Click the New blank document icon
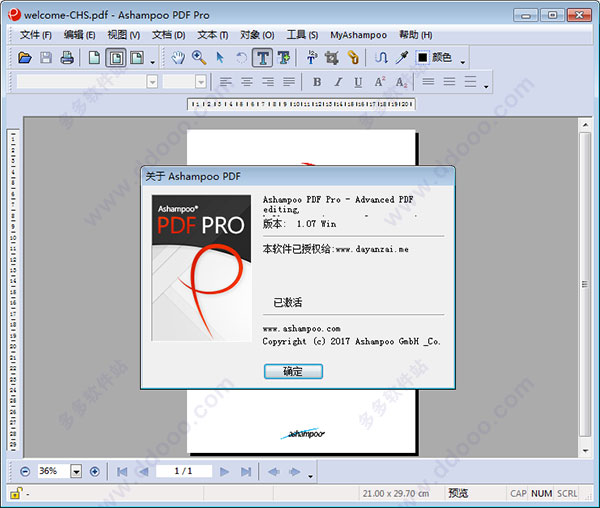600x508 pixels. tap(94, 58)
